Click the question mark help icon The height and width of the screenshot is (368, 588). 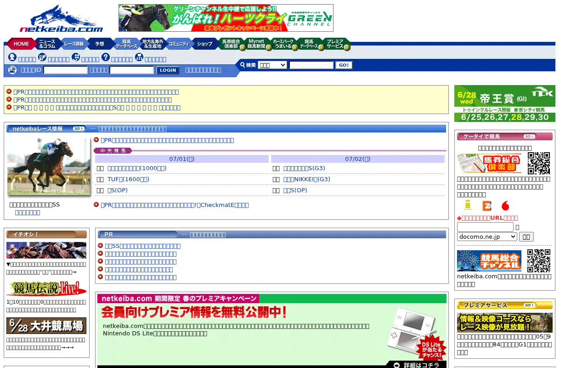106,57
